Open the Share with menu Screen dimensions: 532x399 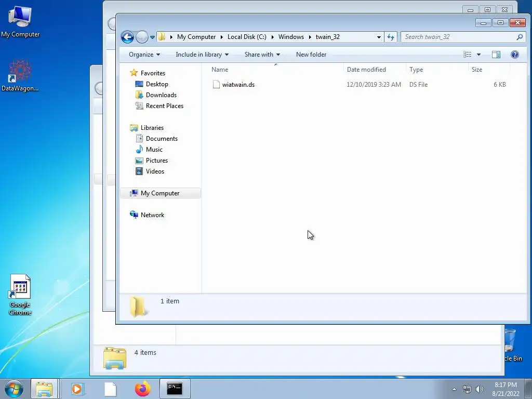coord(262,55)
